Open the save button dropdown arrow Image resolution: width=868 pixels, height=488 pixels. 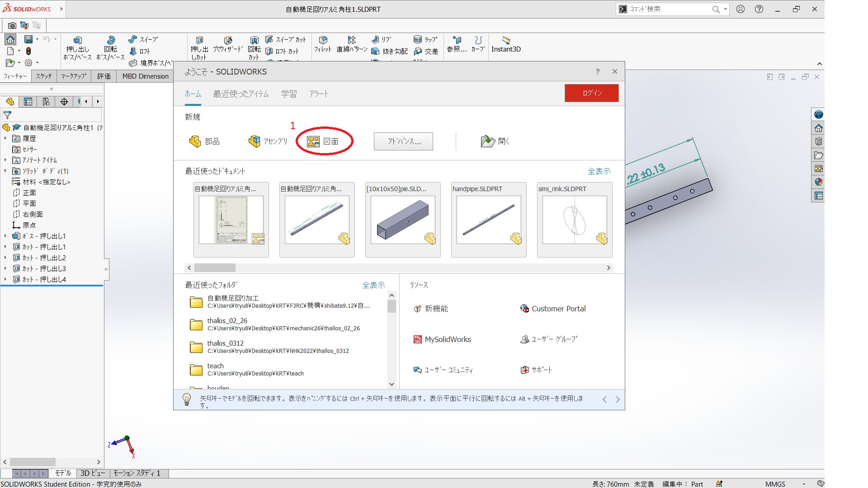[37, 39]
